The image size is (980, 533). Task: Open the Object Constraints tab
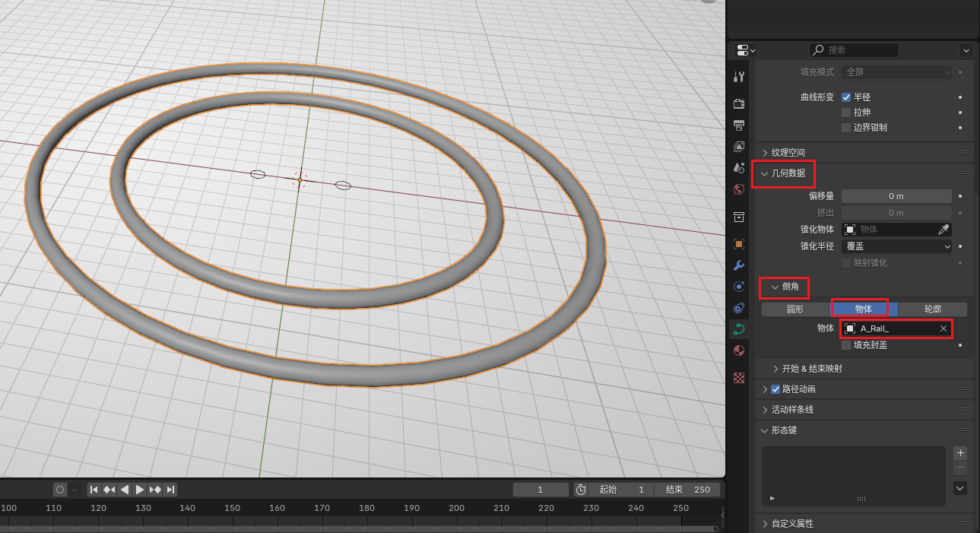tap(738, 308)
